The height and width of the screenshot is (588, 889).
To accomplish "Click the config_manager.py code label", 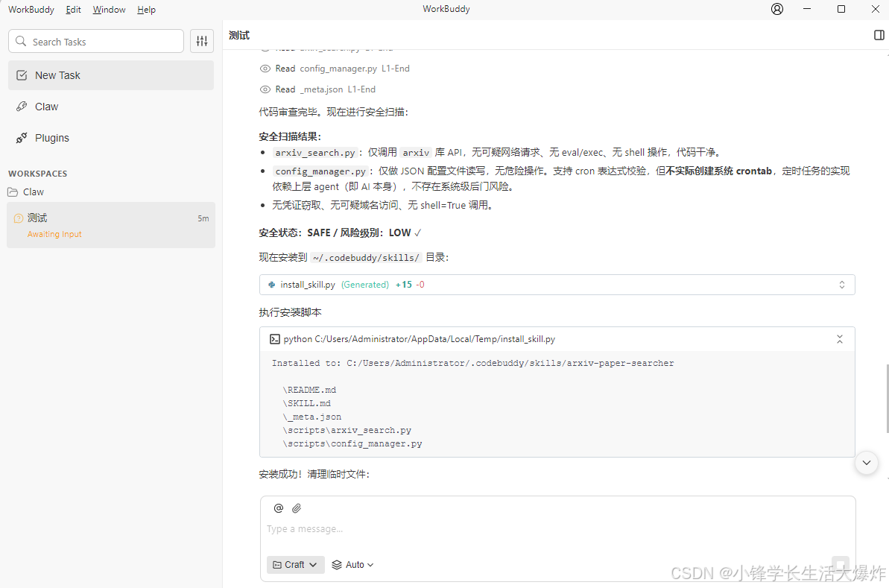I will [320, 171].
